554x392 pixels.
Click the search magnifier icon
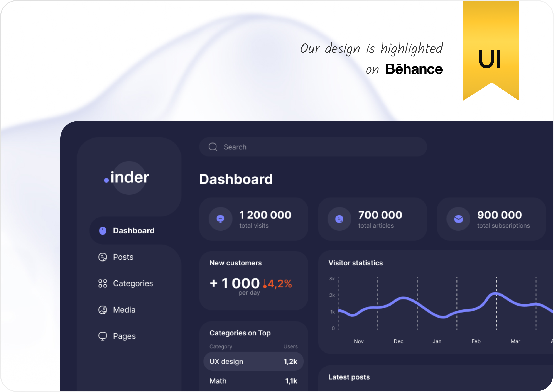click(213, 147)
